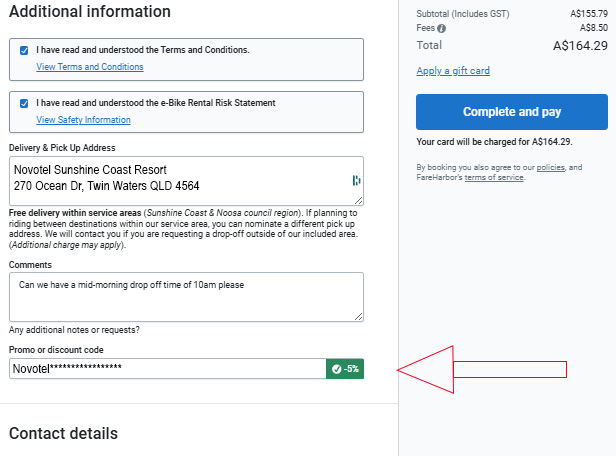The height and width of the screenshot is (456, 616).
Task: Click the address box resize handle
Action: 359,201
